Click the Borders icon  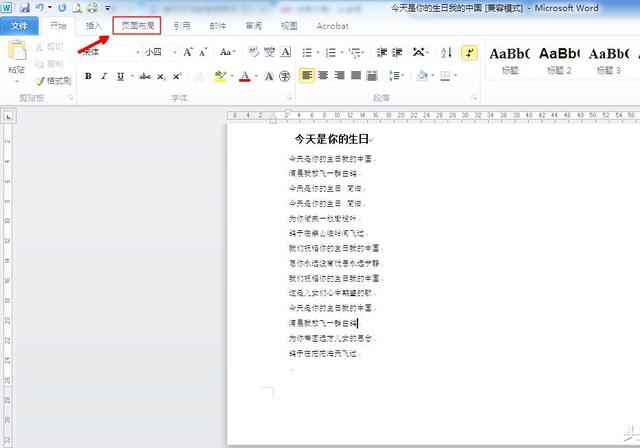pyautogui.click(x=445, y=75)
